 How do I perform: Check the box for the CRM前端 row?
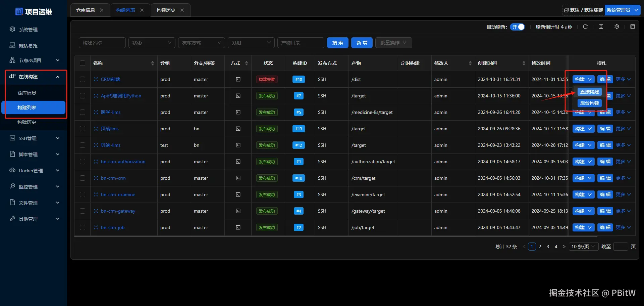point(83,79)
